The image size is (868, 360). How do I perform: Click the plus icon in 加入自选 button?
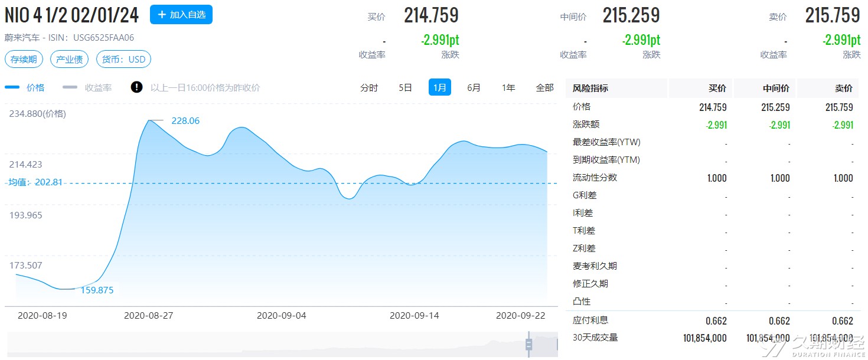coord(162,15)
